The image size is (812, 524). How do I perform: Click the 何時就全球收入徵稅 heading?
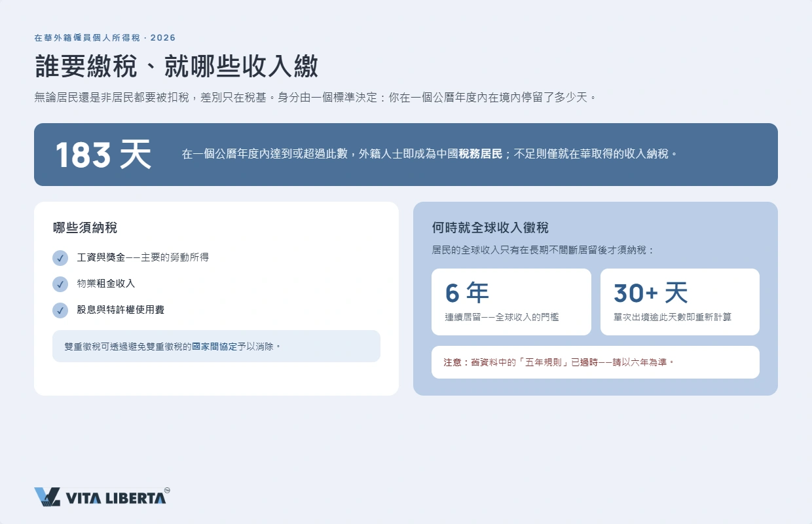click(x=490, y=228)
